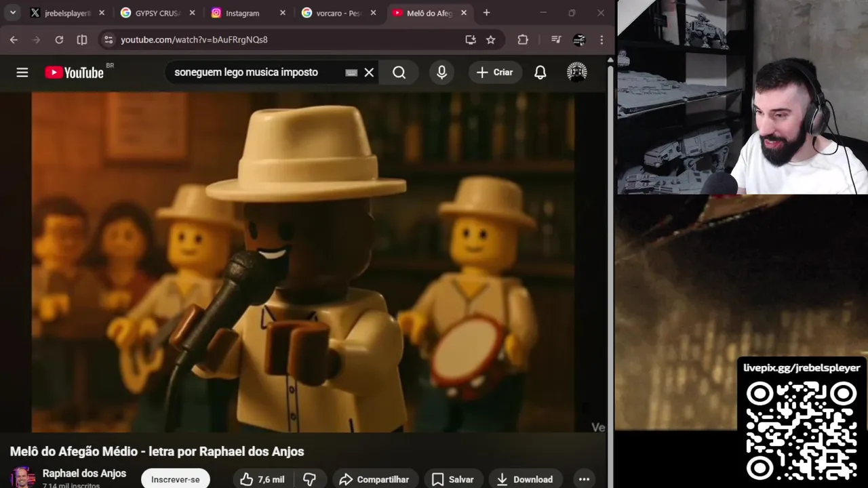Open the on-screen keyboard in search

[351, 73]
